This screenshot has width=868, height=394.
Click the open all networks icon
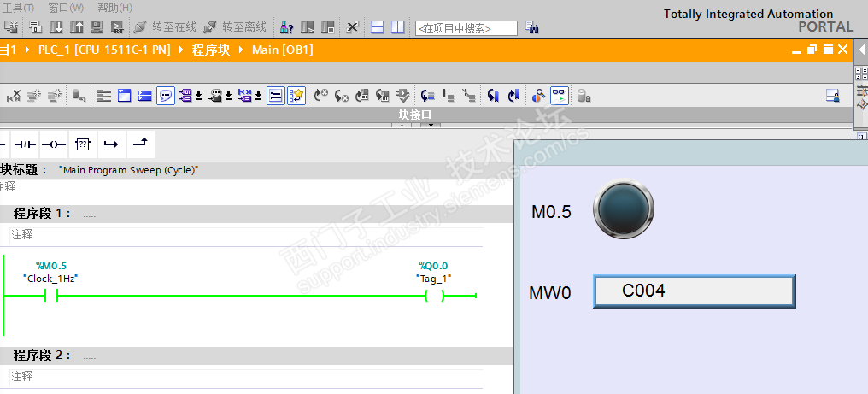[x=125, y=96]
